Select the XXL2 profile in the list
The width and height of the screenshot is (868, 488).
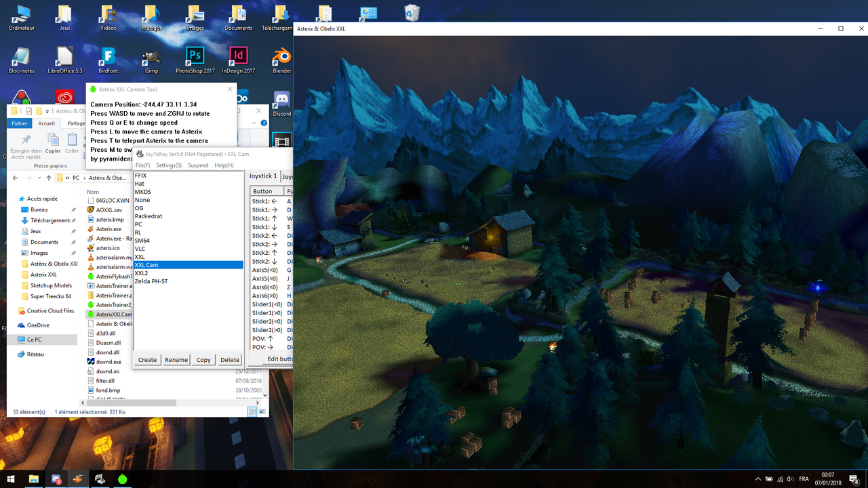[188, 273]
